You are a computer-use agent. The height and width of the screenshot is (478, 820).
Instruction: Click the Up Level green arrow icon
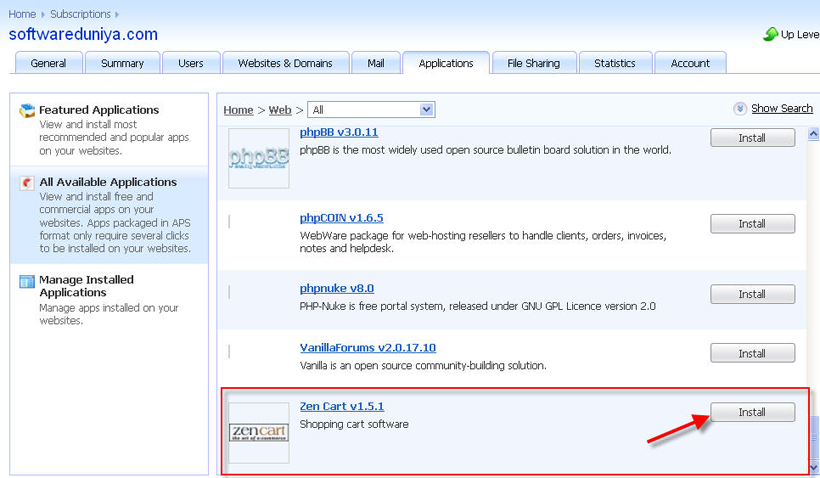click(770, 35)
